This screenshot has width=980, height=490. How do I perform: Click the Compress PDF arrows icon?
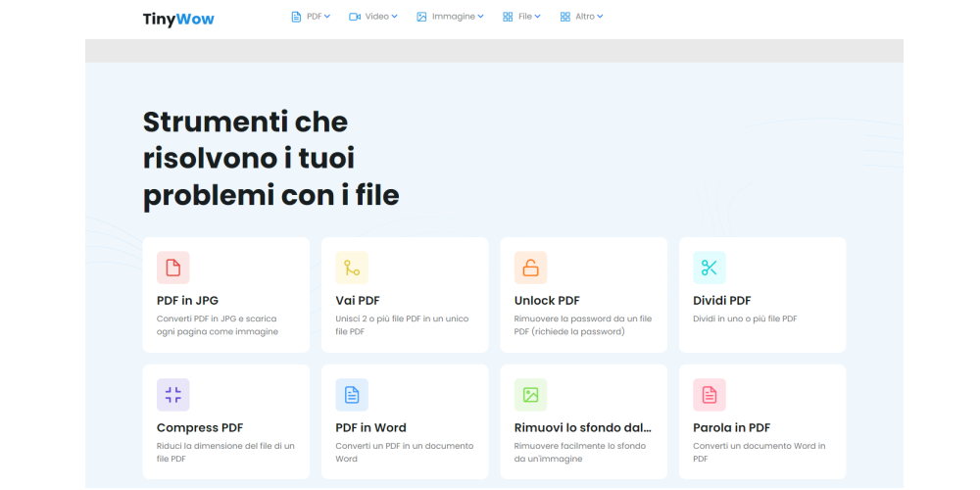(172, 395)
